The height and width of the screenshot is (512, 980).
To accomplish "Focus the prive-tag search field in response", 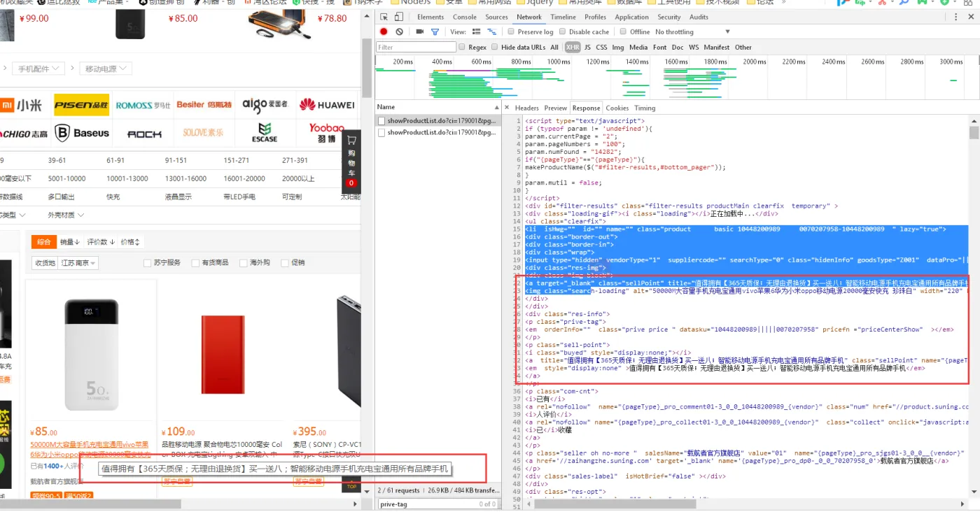I will tap(427, 504).
